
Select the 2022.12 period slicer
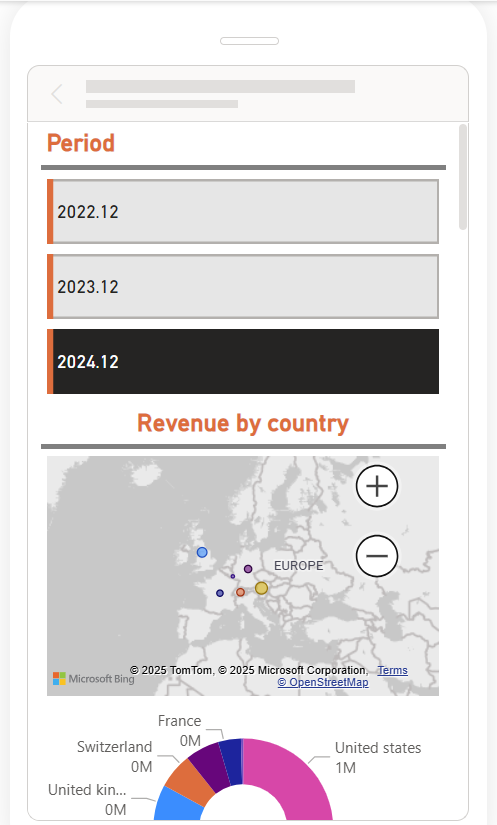(x=243, y=212)
